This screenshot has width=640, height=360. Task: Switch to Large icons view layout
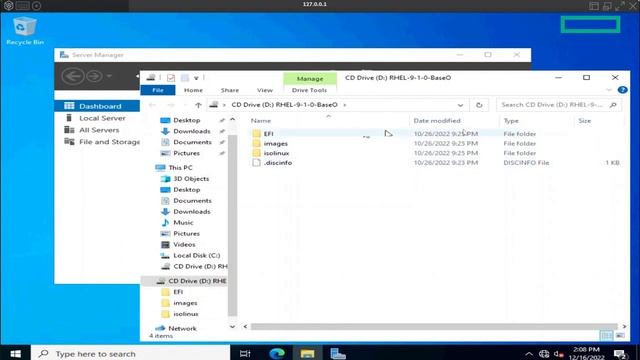point(620,336)
